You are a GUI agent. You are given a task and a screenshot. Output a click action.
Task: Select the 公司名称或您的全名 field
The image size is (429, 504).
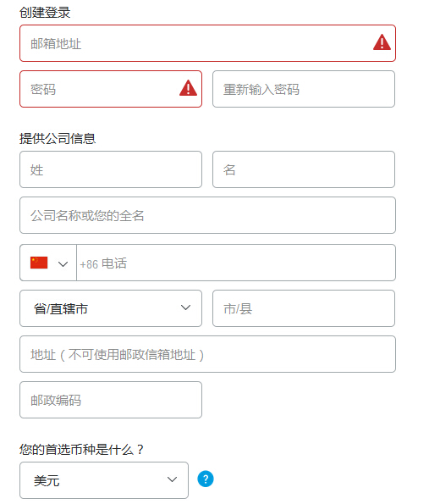207,215
